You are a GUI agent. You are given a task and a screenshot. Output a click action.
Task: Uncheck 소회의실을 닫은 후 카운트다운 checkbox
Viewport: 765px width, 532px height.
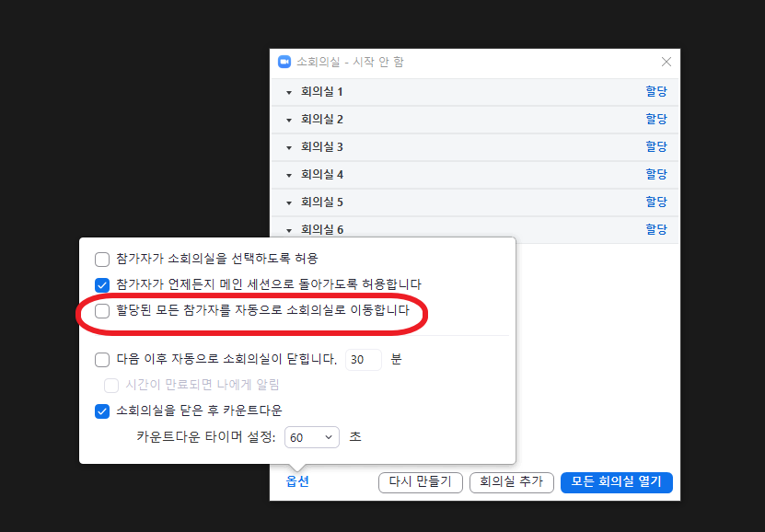click(102, 411)
